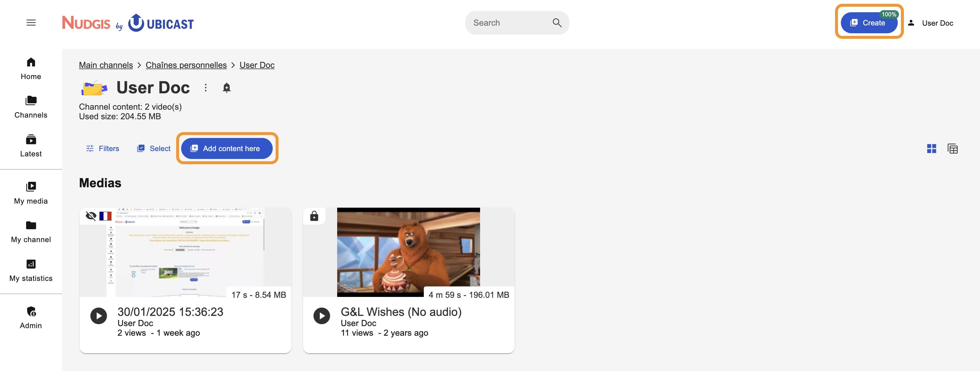Follow the User Doc breadcrumb link
The width and height of the screenshot is (980, 371).
click(257, 65)
